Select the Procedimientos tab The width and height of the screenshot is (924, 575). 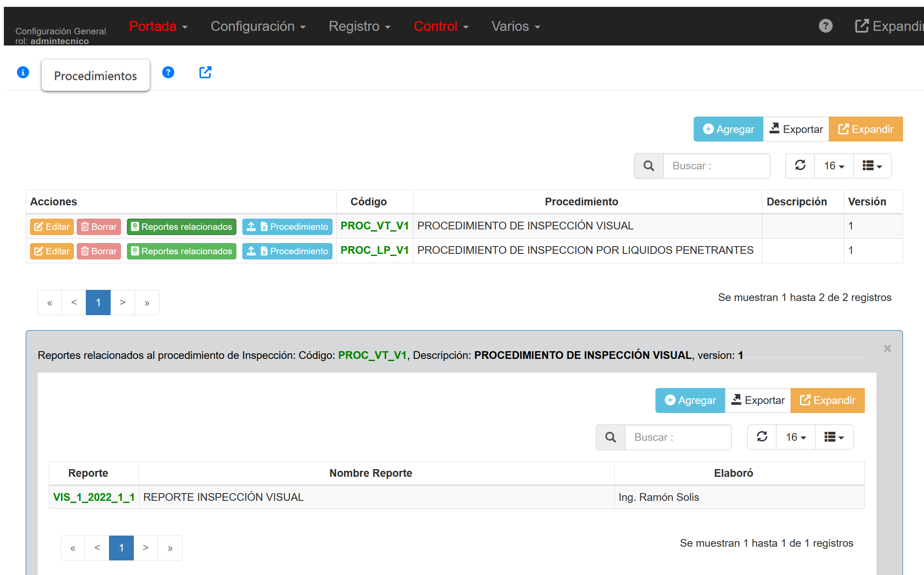(95, 76)
